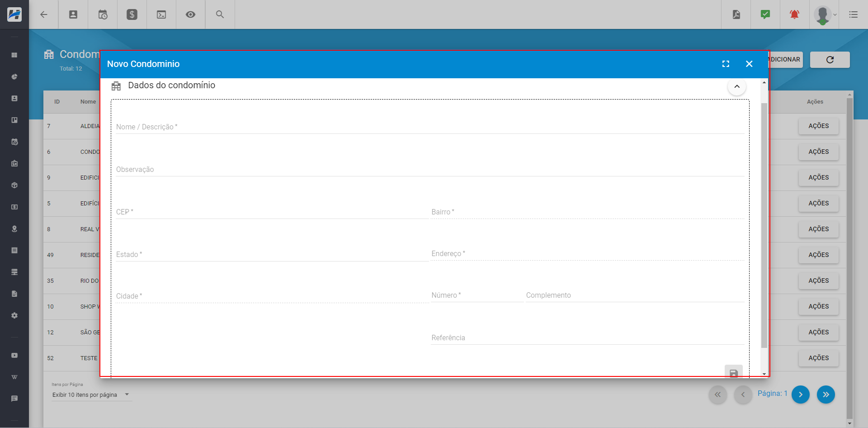
Task: Click the Endereço field
Action: 587,253
